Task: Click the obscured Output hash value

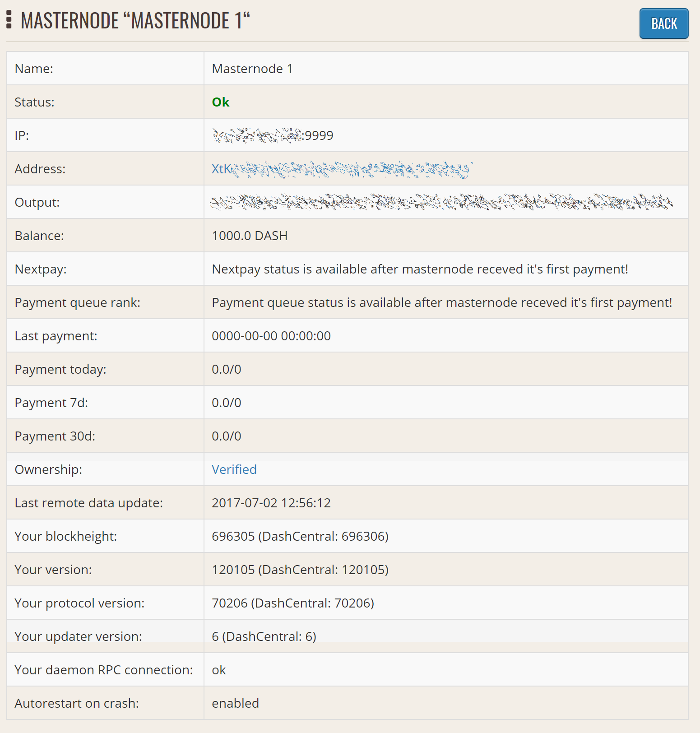Action: tap(441, 203)
